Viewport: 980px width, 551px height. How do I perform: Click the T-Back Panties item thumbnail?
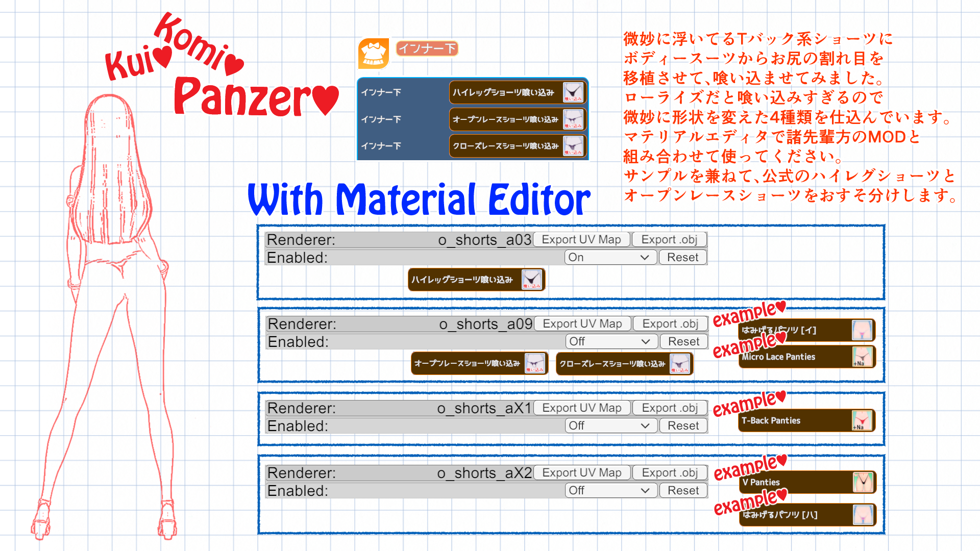pos(862,420)
